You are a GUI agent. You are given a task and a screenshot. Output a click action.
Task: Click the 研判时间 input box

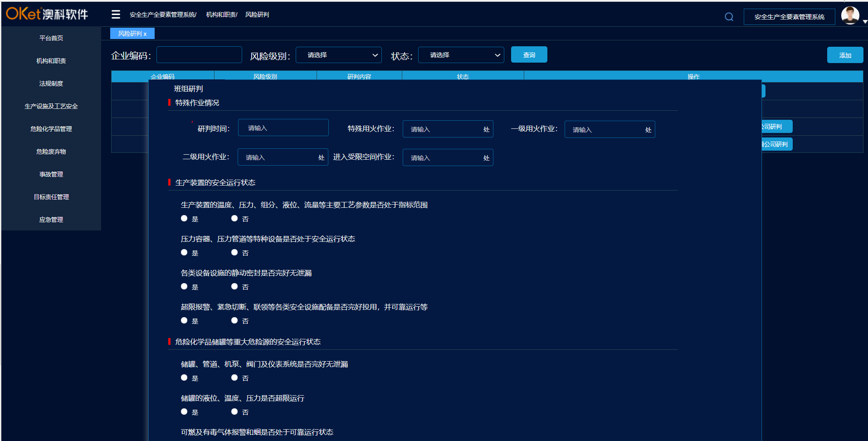point(283,127)
